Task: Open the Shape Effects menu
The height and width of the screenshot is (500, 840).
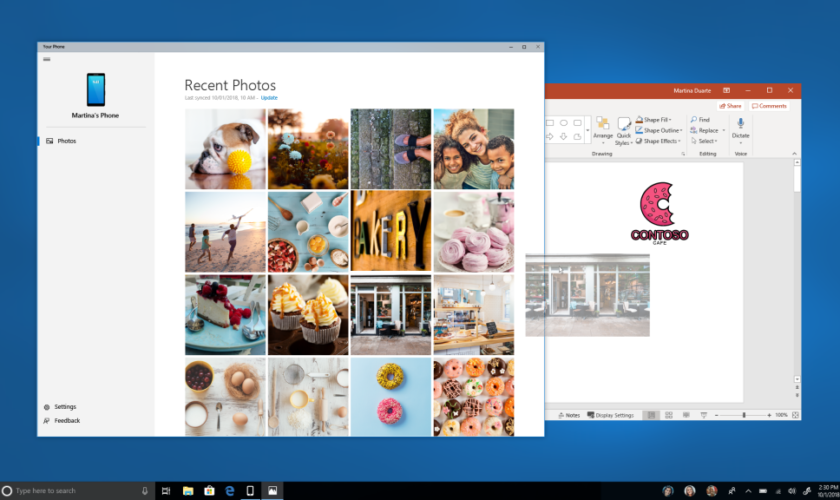Action: (x=660, y=141)
